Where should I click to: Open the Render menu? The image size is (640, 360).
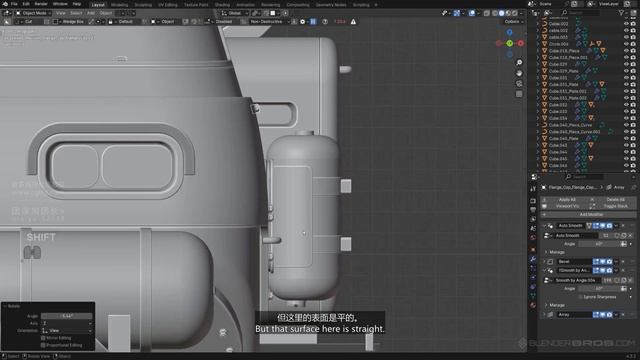click(41, 4)
